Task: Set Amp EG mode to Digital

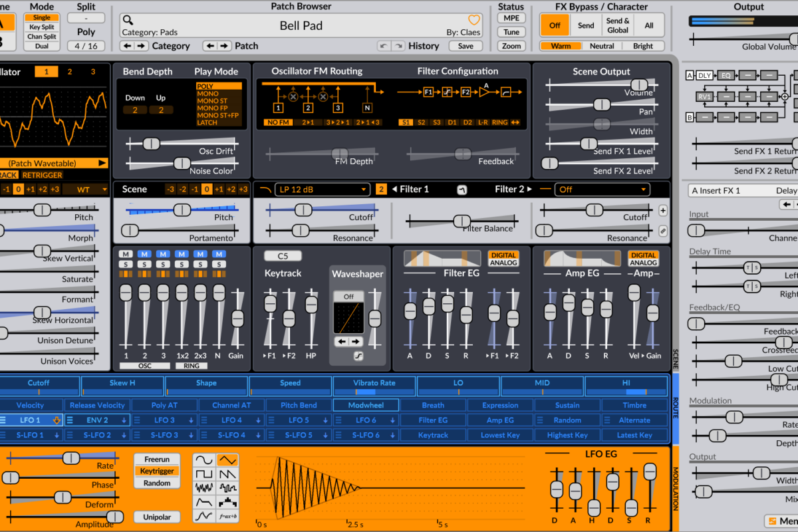Action: [643, 255]
